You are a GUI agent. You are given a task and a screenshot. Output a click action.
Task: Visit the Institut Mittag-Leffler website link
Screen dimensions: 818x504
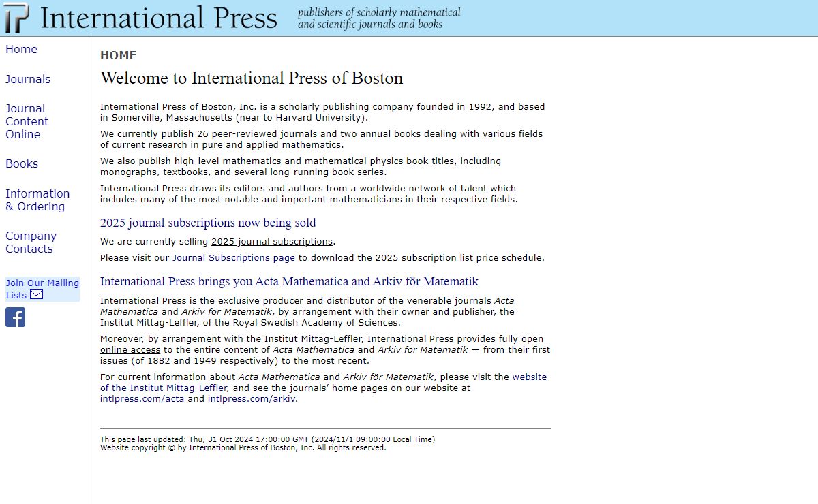(x=323, y=383)
